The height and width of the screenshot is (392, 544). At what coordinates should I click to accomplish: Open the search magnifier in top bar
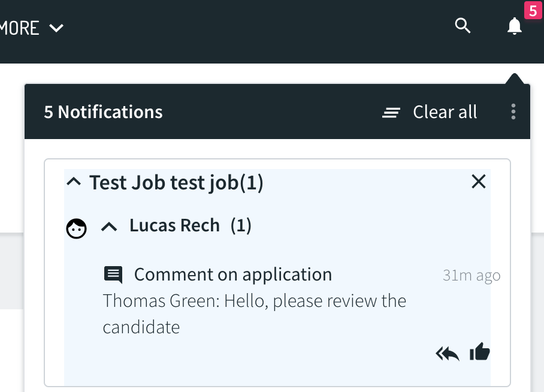463,26
